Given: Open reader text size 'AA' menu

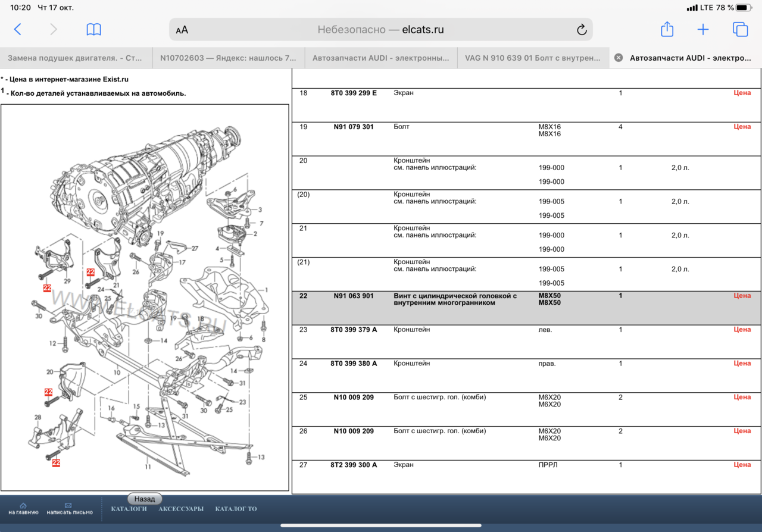Looking at the screenshot, I should [182, 30].
